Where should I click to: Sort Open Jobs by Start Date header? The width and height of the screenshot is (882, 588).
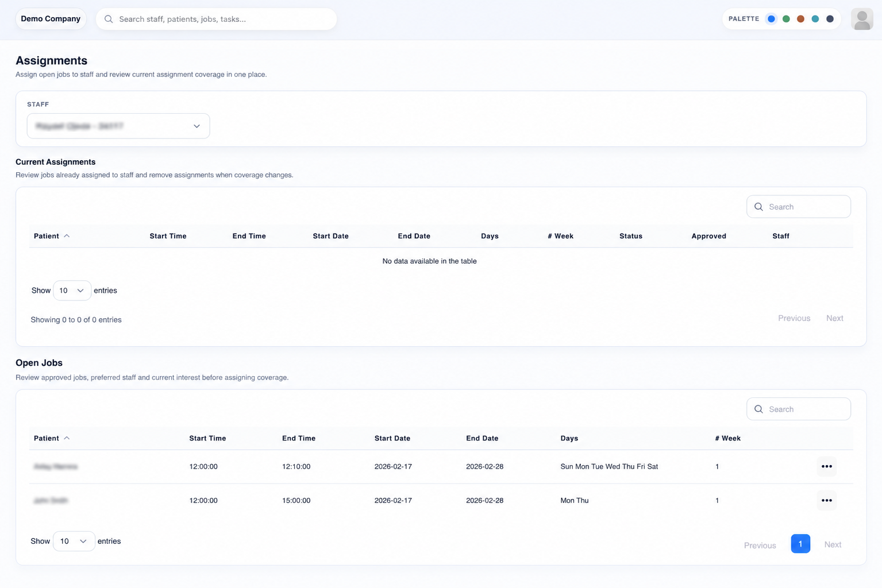pos(392,438)
